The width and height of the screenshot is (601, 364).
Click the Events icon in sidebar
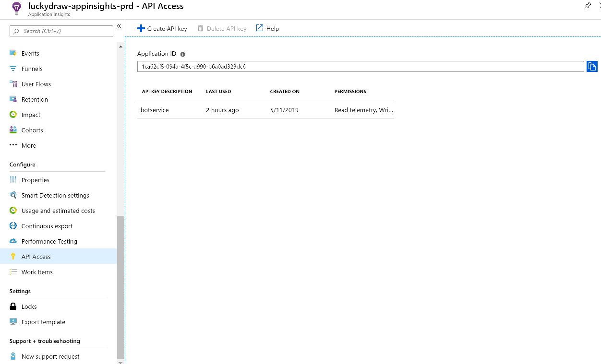pyautogui.click(x=13, y=53)
